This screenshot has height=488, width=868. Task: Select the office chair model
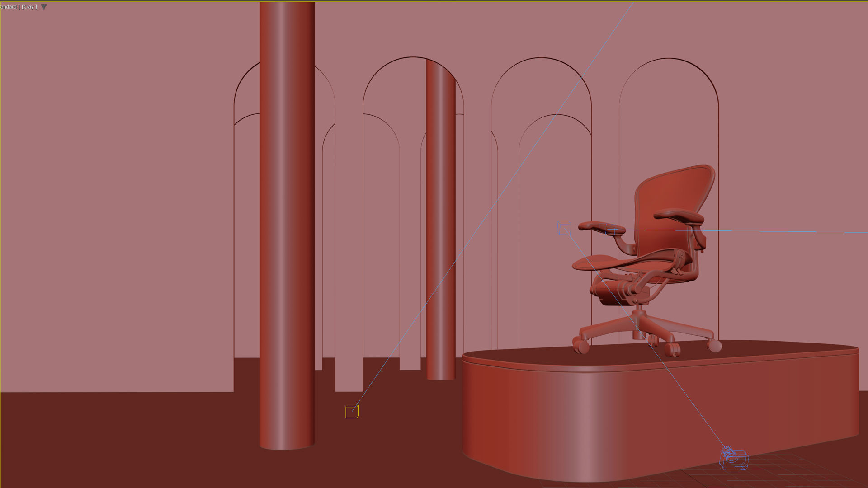tap(646, 261)
